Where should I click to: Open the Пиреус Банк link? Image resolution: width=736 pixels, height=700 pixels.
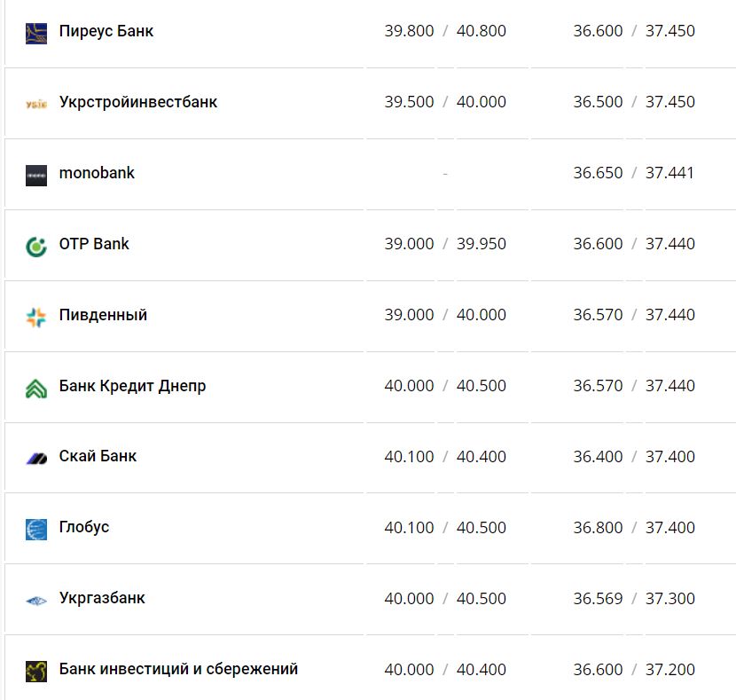106,31
